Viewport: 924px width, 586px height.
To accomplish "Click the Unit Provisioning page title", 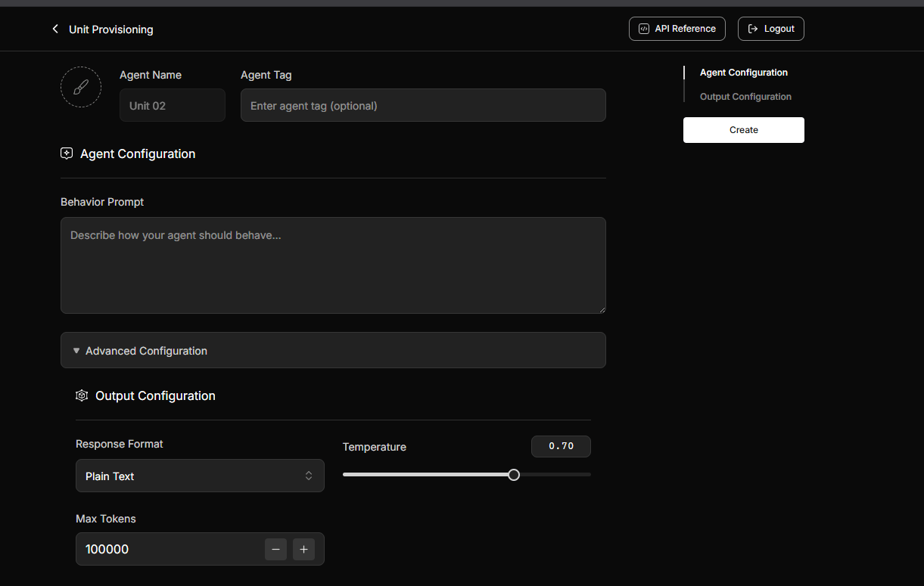I will (111, 29).
